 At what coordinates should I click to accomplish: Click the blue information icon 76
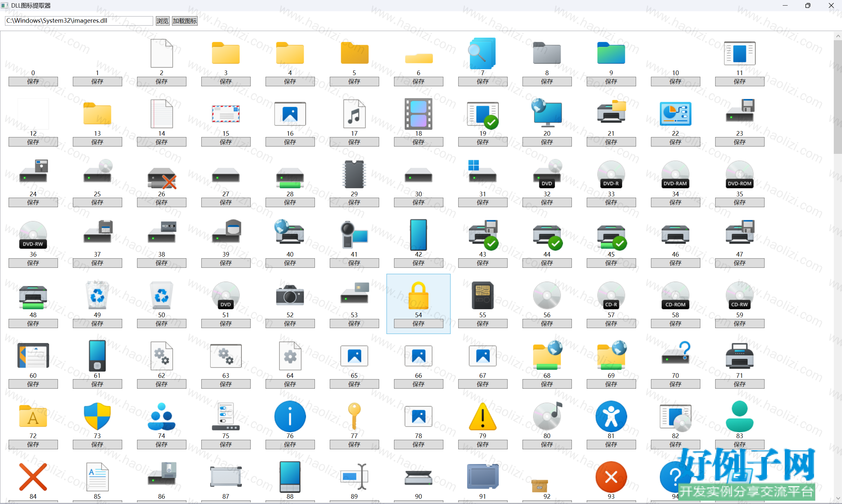coord(290,416)
